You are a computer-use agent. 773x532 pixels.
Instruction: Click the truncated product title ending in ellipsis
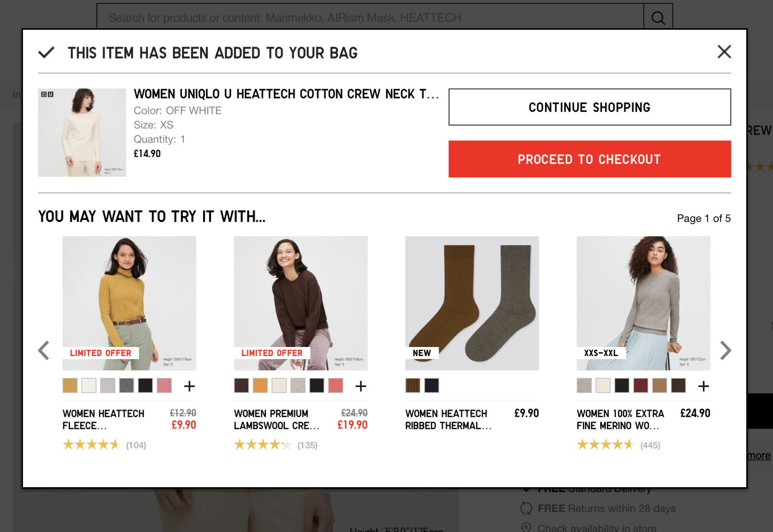286,94
